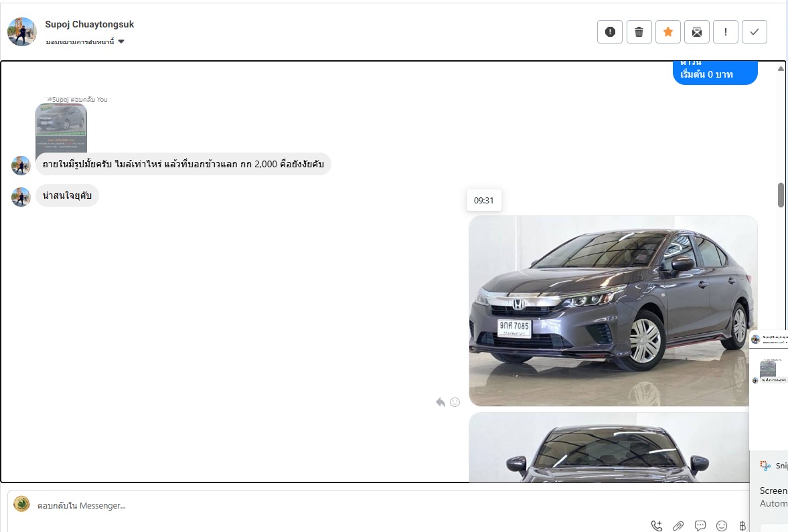Open the assign conversation dropdown below name

(x=85, y=41)
